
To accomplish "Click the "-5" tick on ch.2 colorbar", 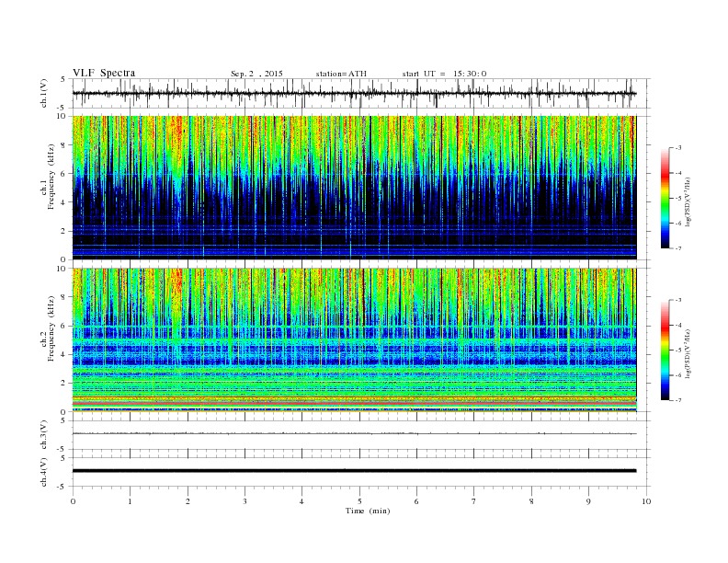I will point(677,350).
